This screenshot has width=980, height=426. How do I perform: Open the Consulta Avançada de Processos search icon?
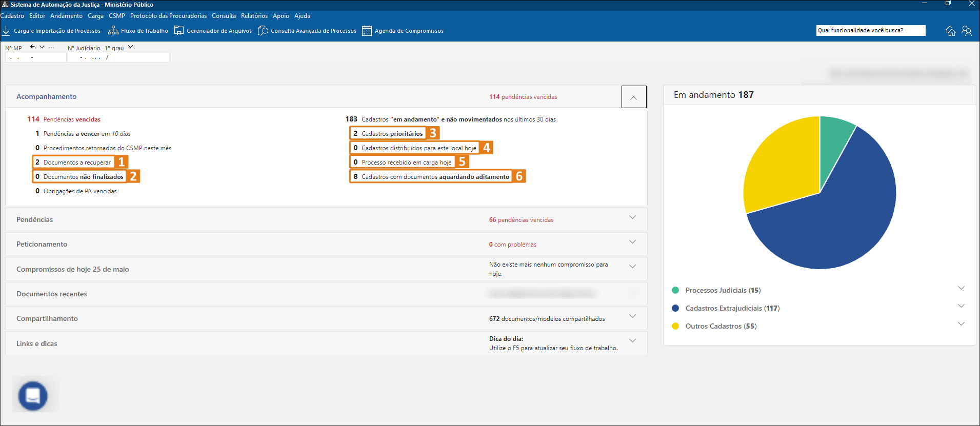pyautogui.click(x=263, y=31)
